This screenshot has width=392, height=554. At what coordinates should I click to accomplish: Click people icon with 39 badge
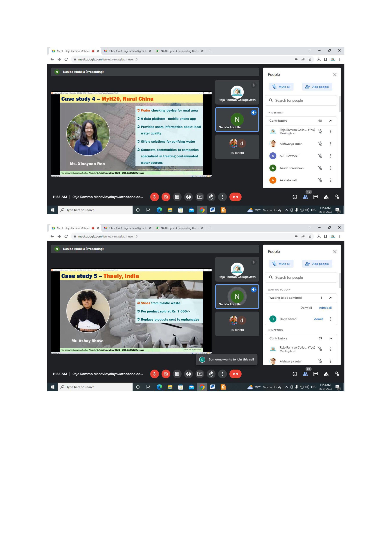tap(305, 374)
